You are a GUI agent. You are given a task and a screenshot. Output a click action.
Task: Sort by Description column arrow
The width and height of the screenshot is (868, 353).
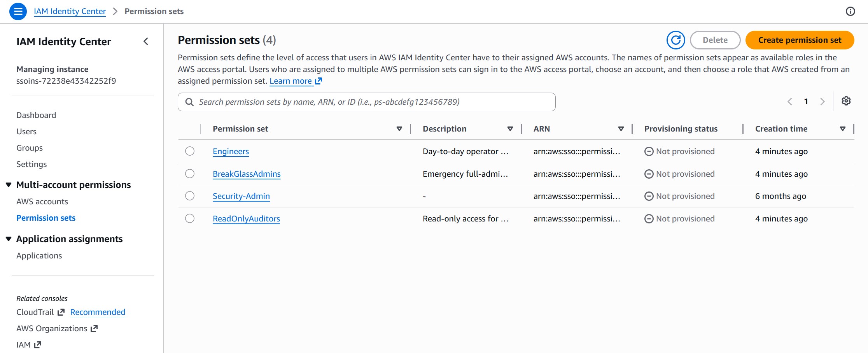click(510, 129)
